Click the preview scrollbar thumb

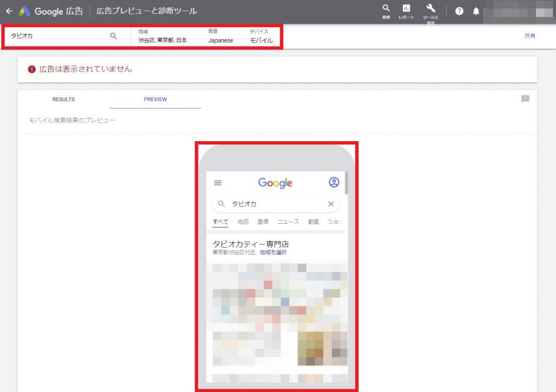click(x=346, y=183)
